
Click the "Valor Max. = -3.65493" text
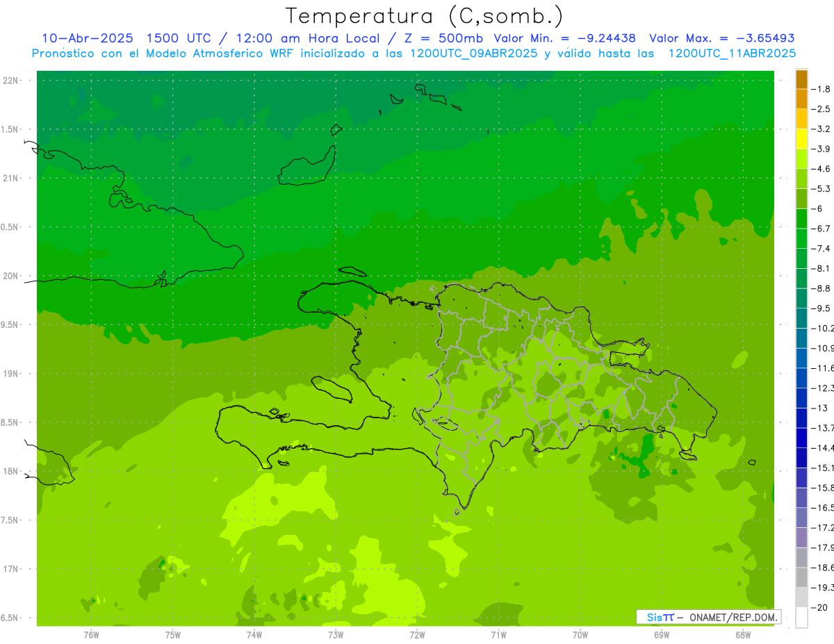[x=722, y=38]
